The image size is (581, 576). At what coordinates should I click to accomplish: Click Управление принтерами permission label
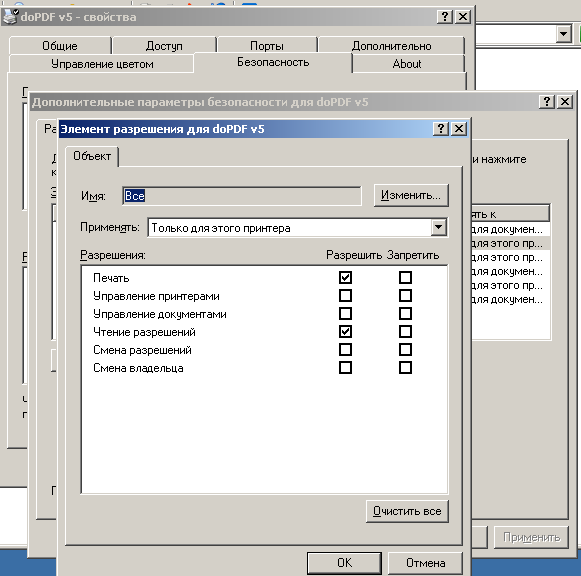tap(156, 296)
